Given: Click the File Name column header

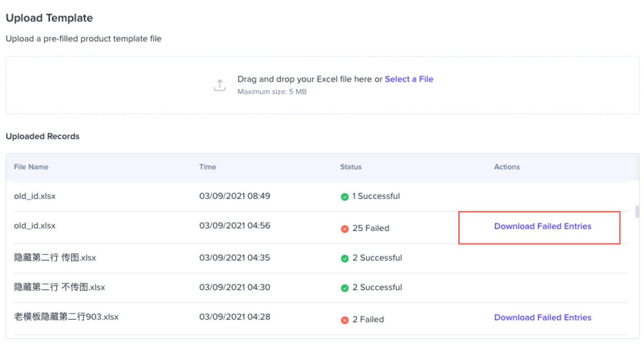Looking at the screenshot, I should point(31,167).
